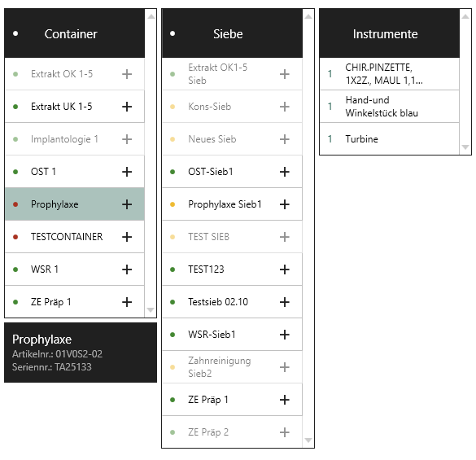Click the yellow status dot of Prophylaxe Sieb1

coord(172,204)
